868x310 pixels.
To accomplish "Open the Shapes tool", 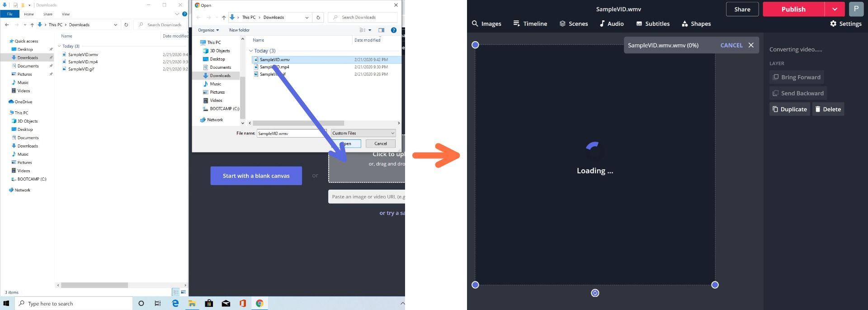I will point(696,24).
